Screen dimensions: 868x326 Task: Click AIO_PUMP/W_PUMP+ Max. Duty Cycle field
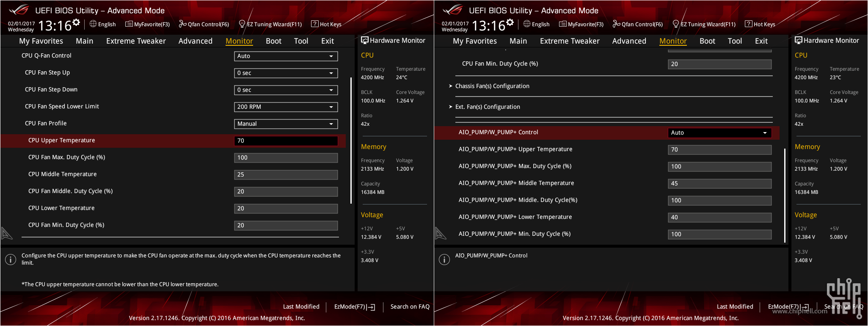[x=720, y=166]
